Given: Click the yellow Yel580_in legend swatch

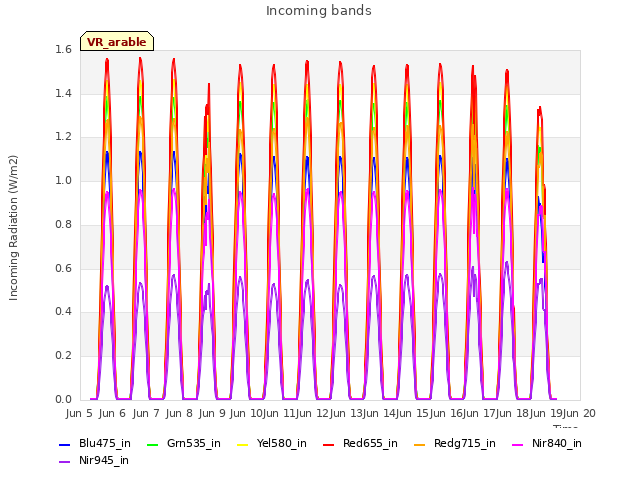Looking at the screenshot, I should pyautogui.click(x=242, y=444).
